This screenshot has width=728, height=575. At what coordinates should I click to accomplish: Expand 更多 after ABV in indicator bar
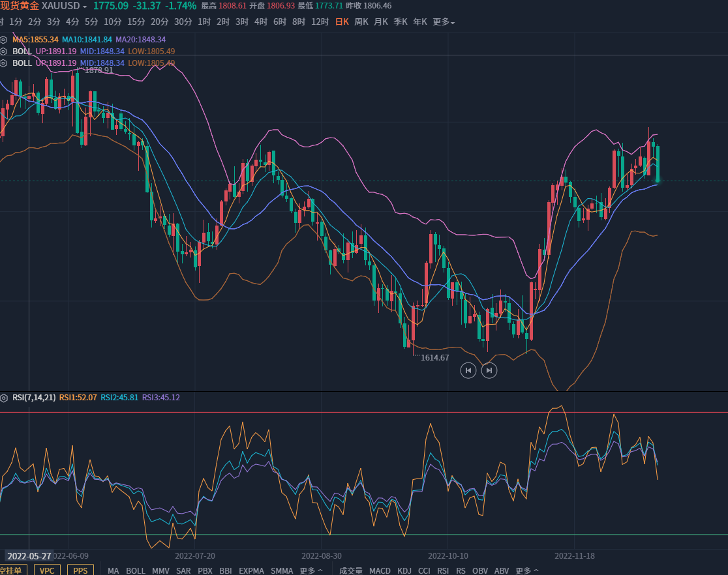pos(527,570)
